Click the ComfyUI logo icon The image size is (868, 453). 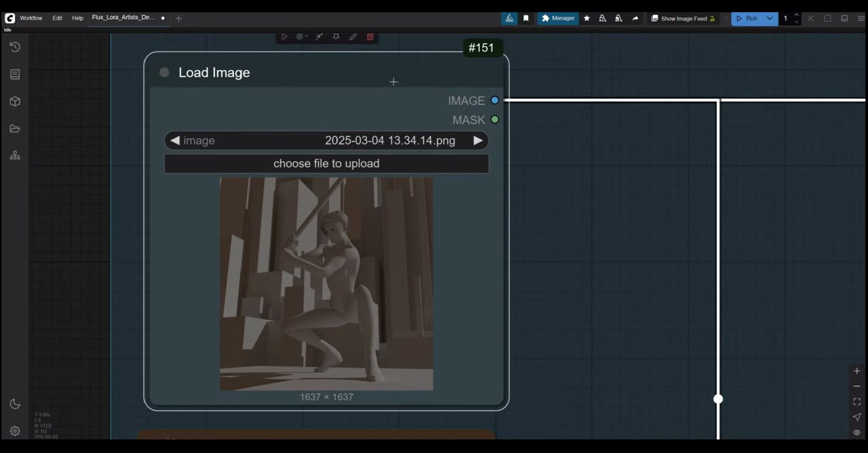pos(9,18)
